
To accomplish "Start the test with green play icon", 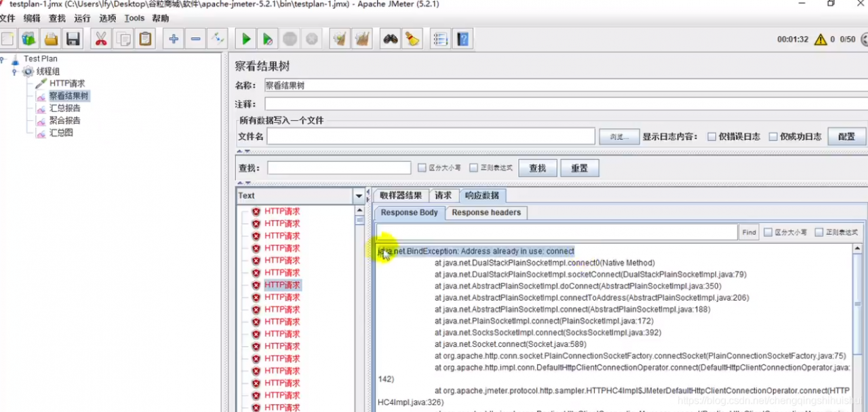I will pos(246,39).
